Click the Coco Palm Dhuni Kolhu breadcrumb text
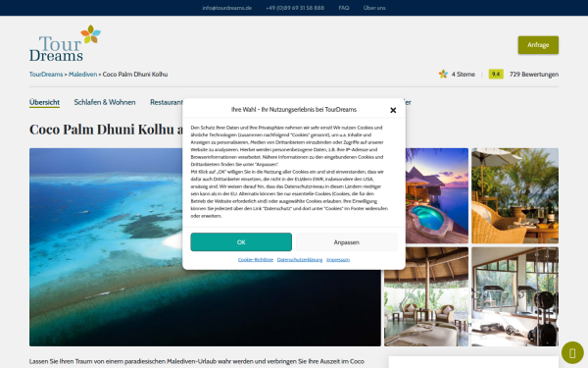 135,75
